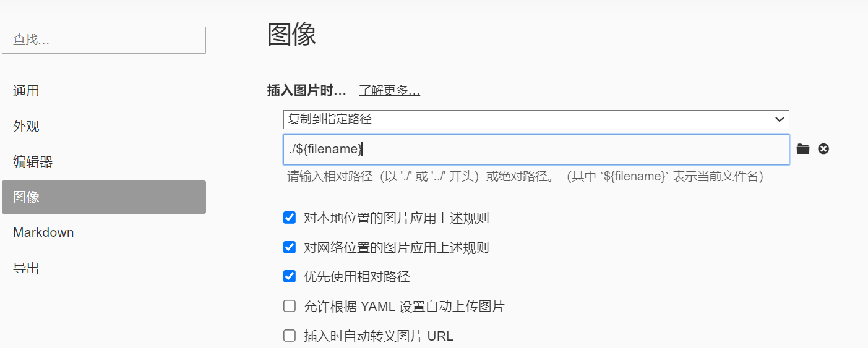
Task: Toggle 对本地位置的图片应用上述规则 checkbox
Action: tap(290, 218)
